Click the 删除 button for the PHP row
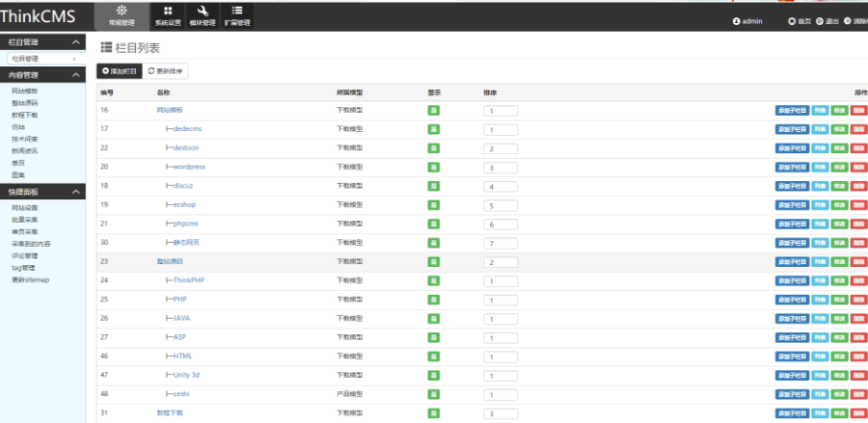 [858, 300]
